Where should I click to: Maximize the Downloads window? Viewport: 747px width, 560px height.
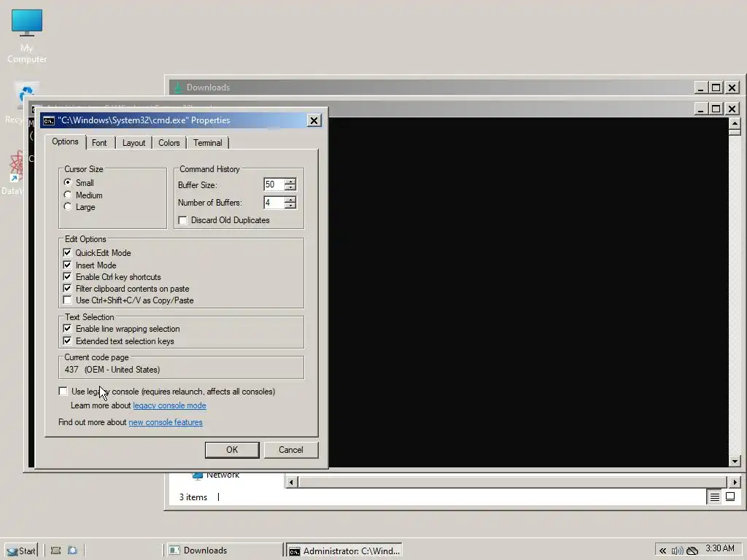(716, 87)
